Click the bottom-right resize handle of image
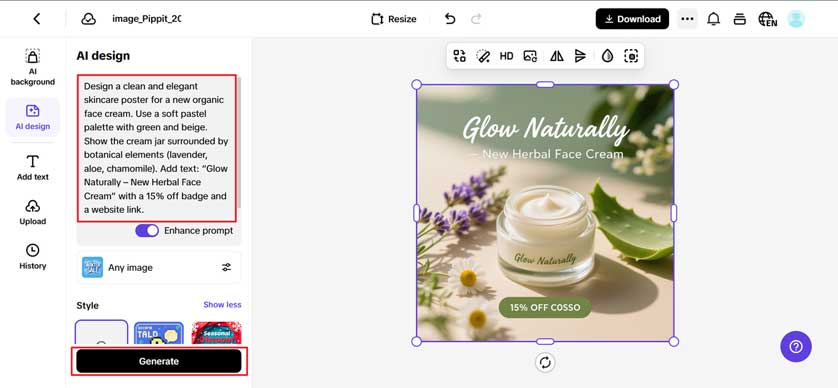The width and height of the screenshot is (838, 388). point(674,341)
